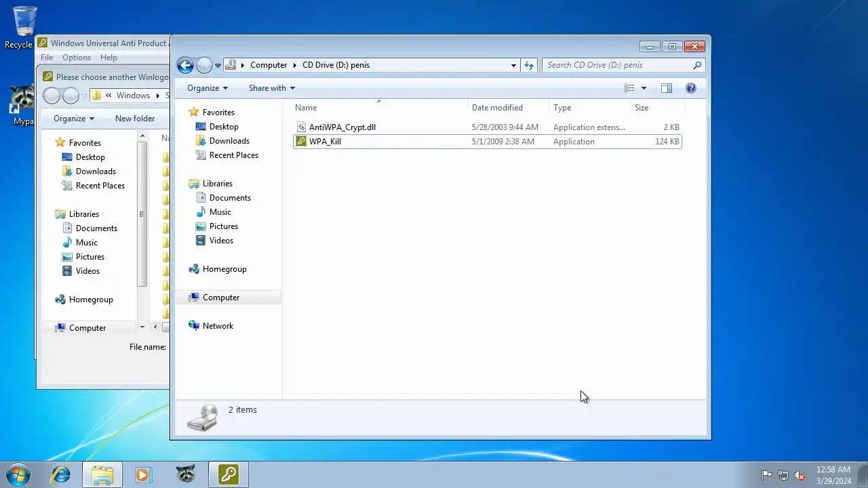Open the Options menu in Anti Product window
868x488 pixels.
pyautogui.click(x=77, y=58)
